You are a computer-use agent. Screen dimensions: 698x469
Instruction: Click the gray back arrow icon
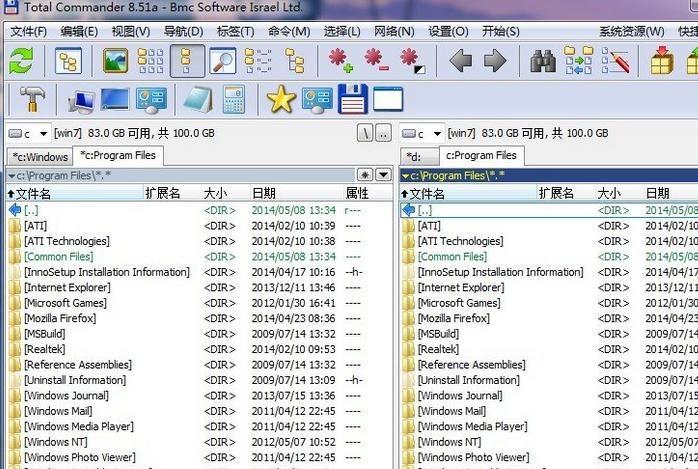[x=461, y=61]
